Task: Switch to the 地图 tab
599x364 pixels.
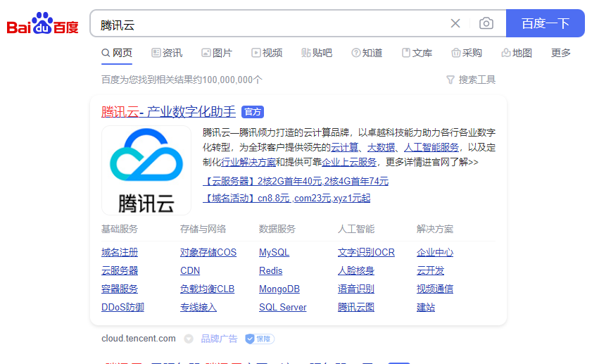Action: tap(517, 53)
